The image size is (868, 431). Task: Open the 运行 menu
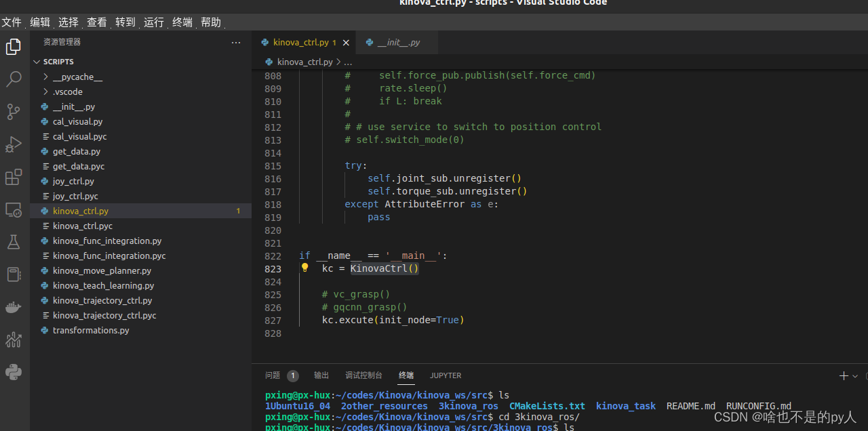[x=154, y=22]
